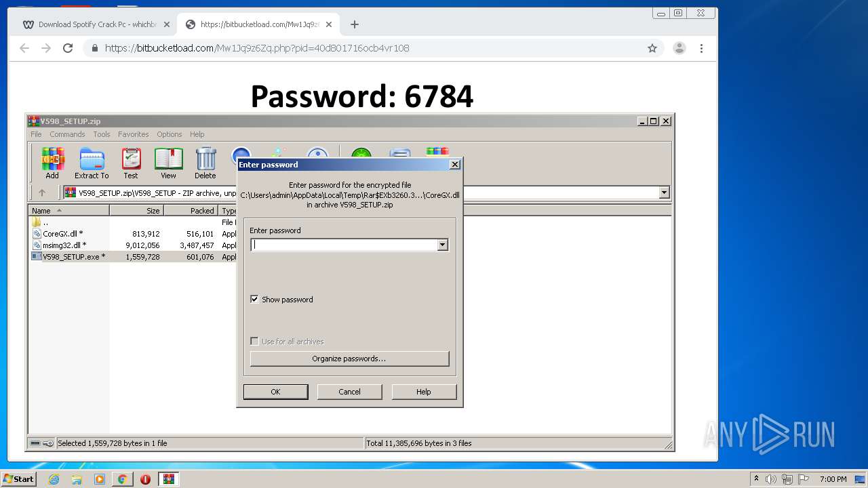The width and height of the screenshot is (868, 488).
Task: Sort by the Packed column header
Action: click(191, 211)
